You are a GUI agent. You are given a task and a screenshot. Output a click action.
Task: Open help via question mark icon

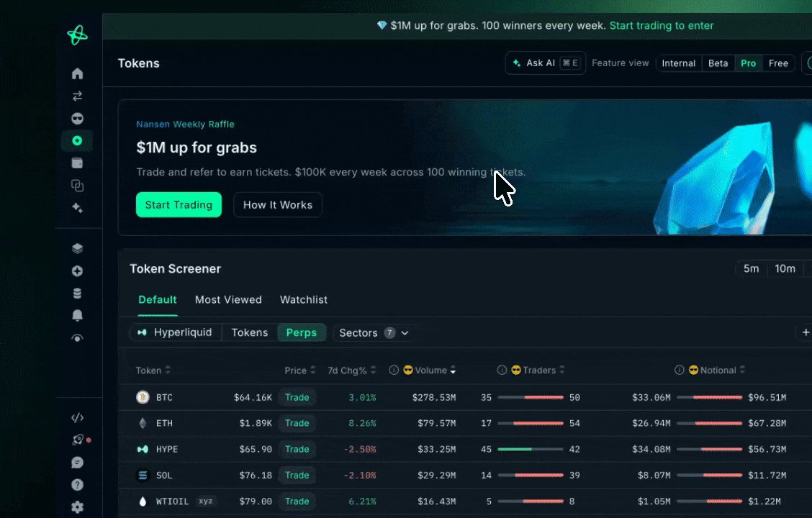(x=77, y=485)
